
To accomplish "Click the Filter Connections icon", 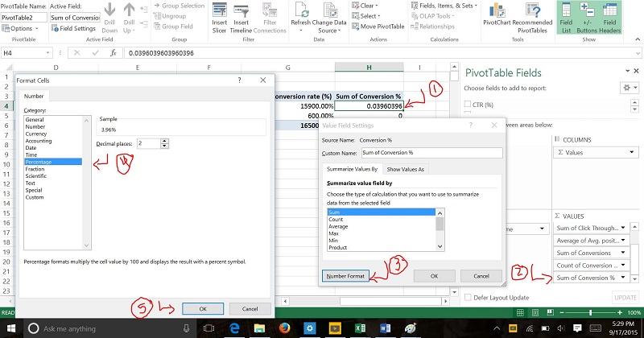I will click(x=270, y=10).
